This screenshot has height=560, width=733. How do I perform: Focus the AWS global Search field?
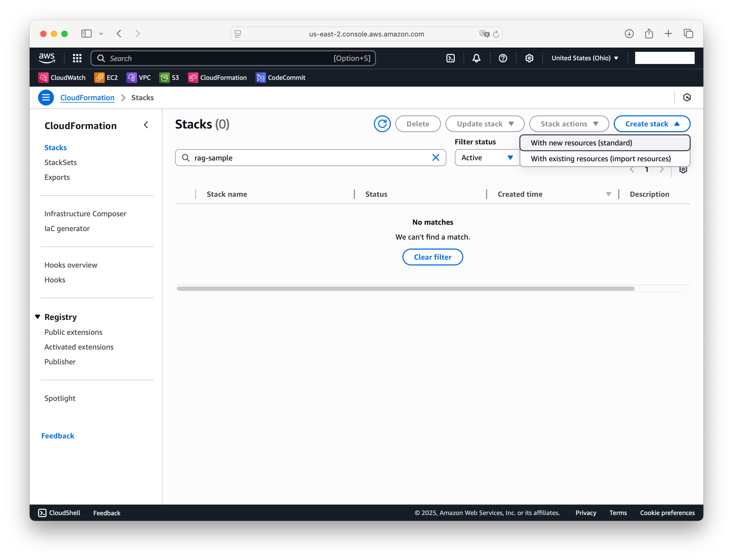(x=233, y=58)
